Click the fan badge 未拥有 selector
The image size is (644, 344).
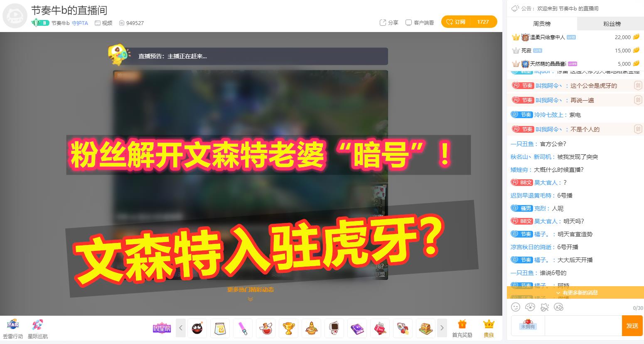[528, 325]
